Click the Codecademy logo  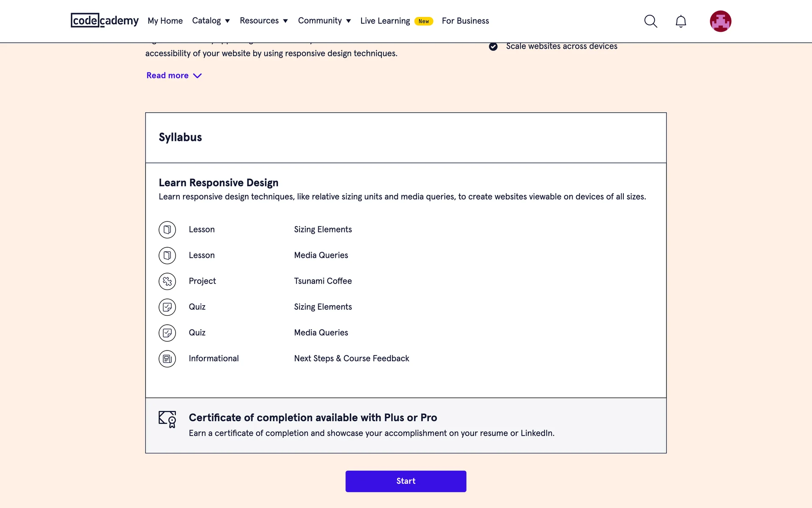[104, 20]
